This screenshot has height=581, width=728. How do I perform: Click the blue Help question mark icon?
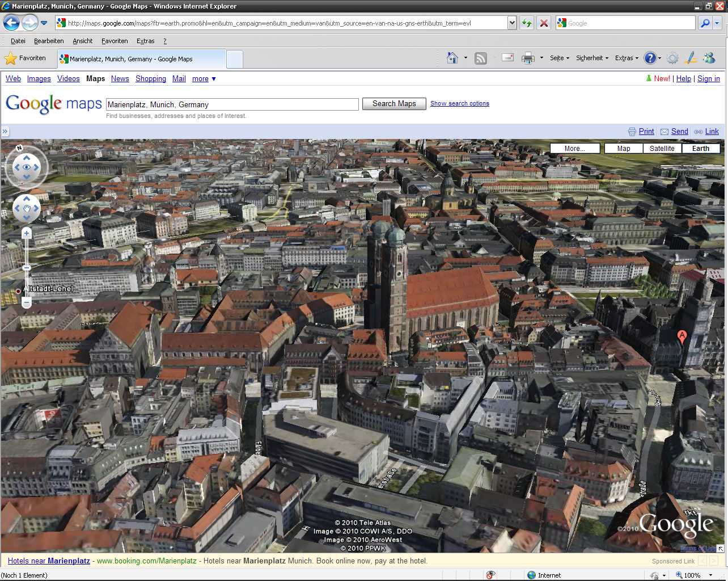click(650, 58)
